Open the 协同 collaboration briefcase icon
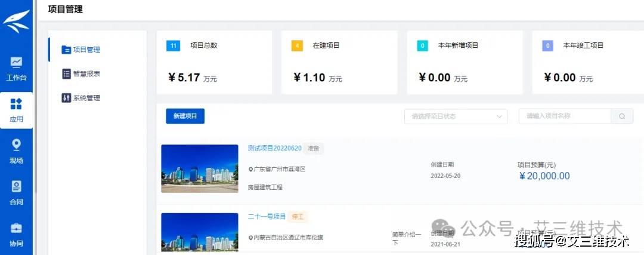 (x=17, y=228)
